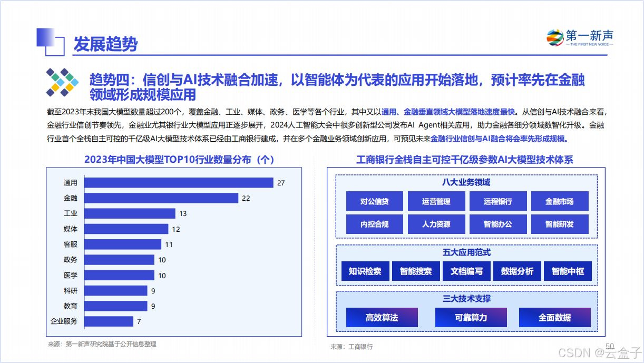
Task: Click the 企业服务 bar with value 7
Action: pos(109,321)
